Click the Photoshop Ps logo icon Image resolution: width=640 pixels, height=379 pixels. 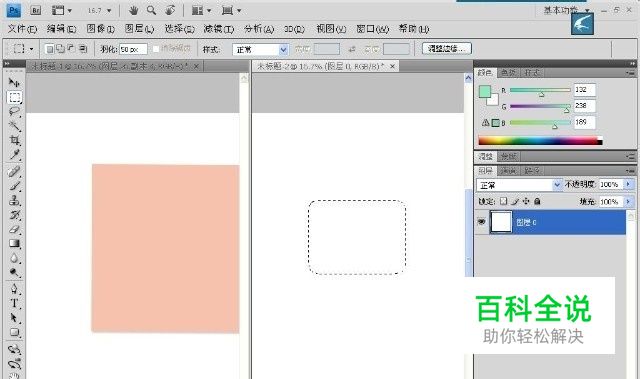(x=13, y=10)
